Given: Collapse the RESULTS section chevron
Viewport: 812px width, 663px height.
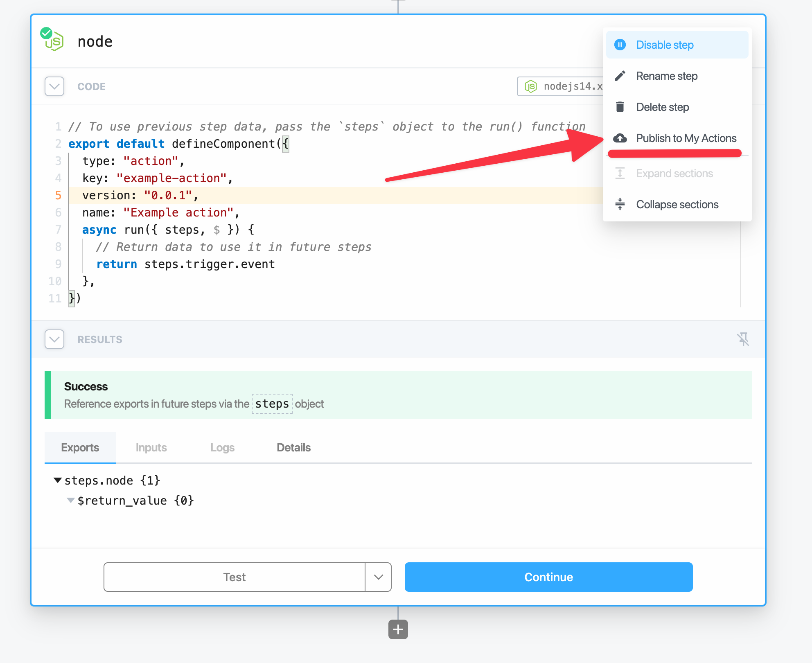Looking at the screenshot, I should point(54,339).
